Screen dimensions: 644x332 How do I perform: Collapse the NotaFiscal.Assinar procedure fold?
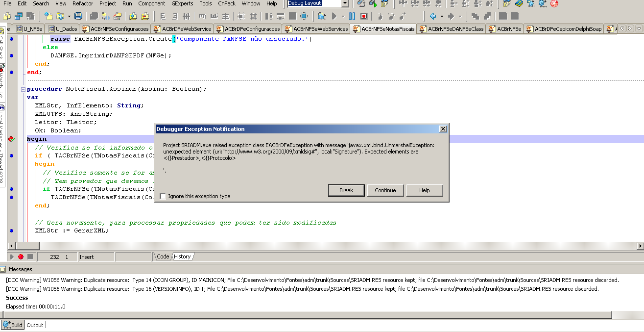tap(23, 89)
